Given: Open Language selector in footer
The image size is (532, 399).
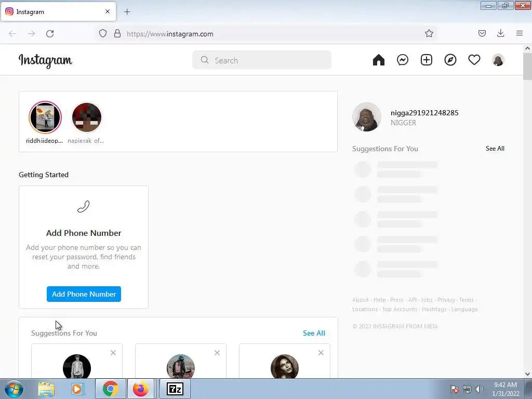Looking at the screenshot, I should (464, 310).
